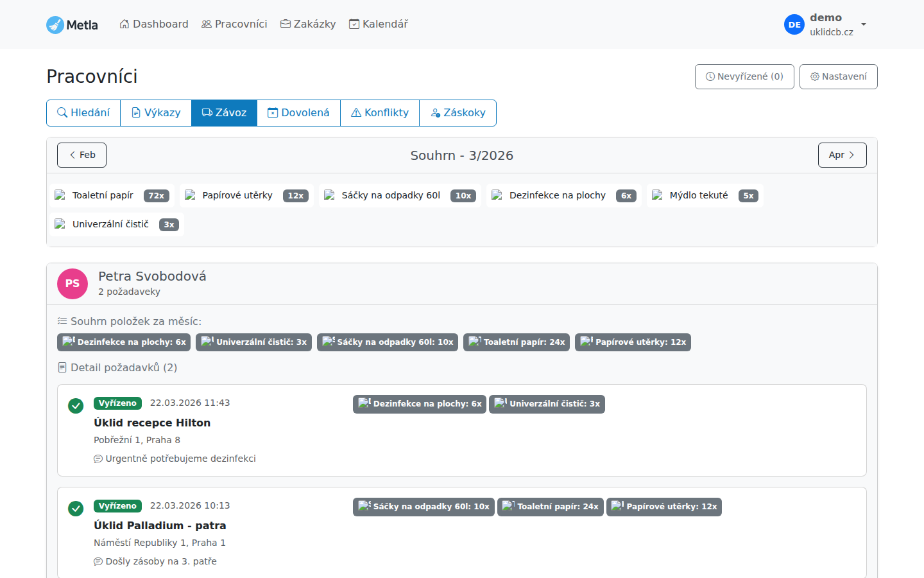Open Kalendář from the navigation bar

pyautogui.click(x=379, y=24)
